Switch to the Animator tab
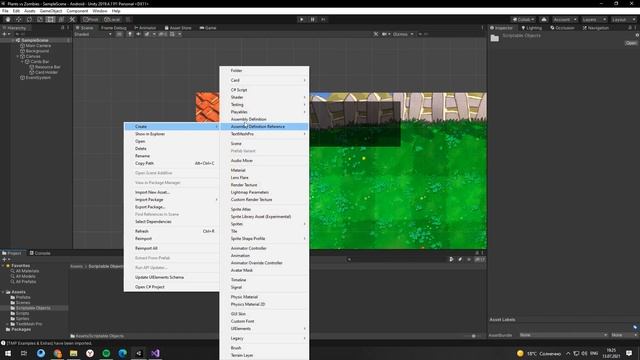The height and width of the screenshot is (360, 640). coord(145,28)
